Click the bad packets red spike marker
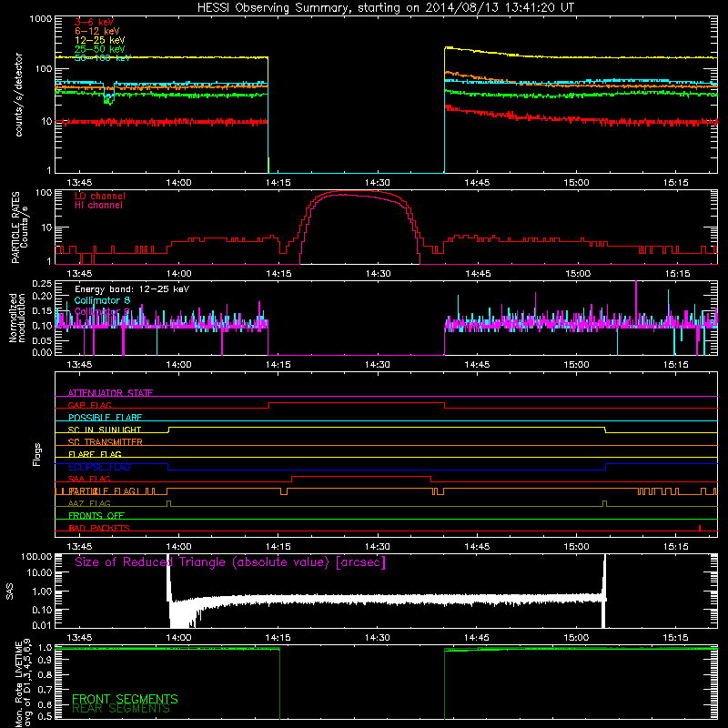Image resolution: width=728 pixels, height=728 pixels. 700,528
